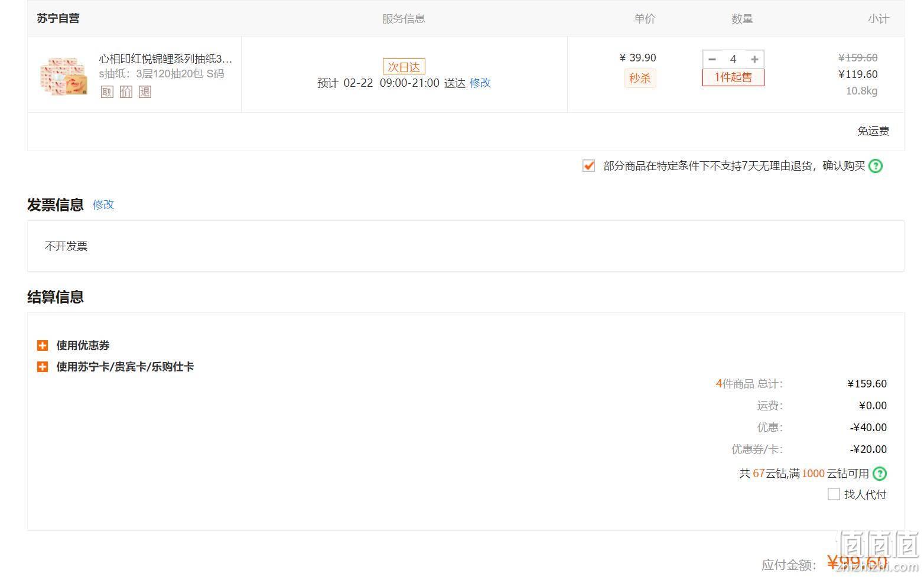The image size is (924, 577).
Task: Click the shipping fee ¥0.00
Action: click(x=873, y=406)
